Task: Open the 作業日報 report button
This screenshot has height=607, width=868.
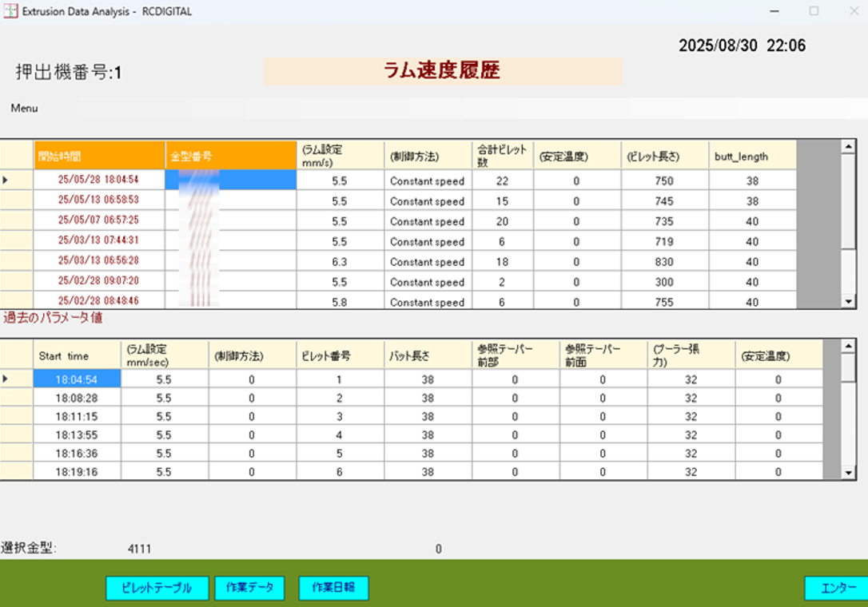Action: click(x=333, y=588)
